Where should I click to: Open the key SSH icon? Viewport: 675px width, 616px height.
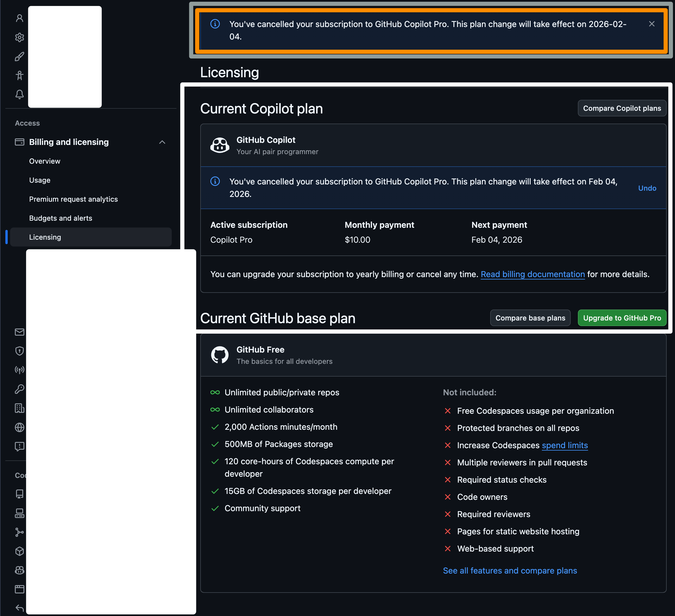click(19, 389)
